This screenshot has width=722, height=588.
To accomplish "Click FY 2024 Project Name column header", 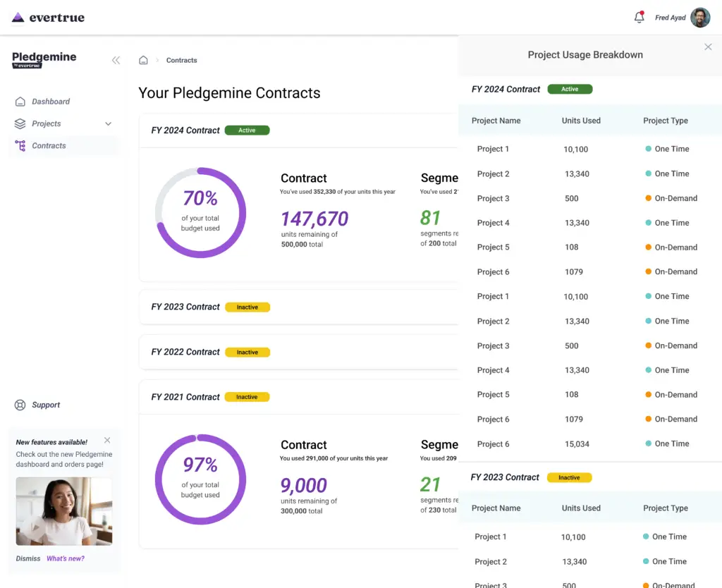I will [496, 121].
